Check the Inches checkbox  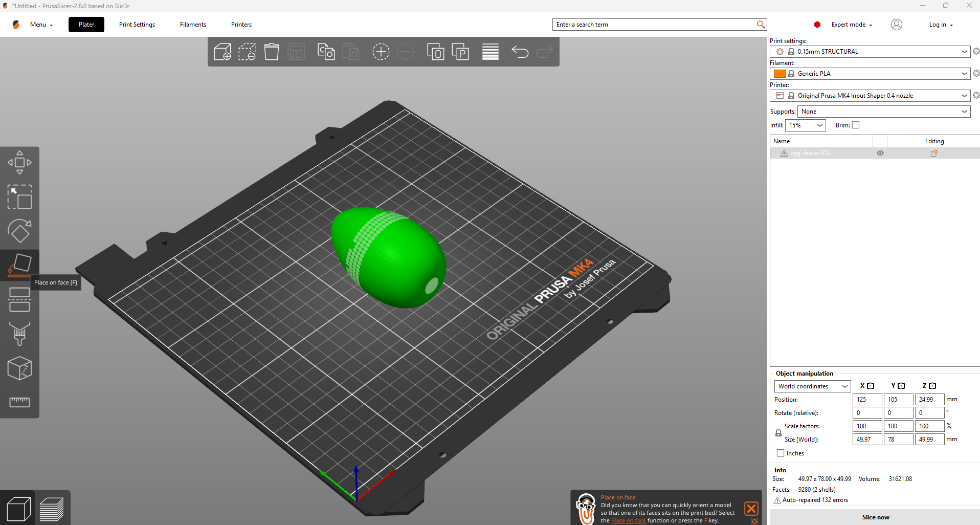tap(781, 453)
